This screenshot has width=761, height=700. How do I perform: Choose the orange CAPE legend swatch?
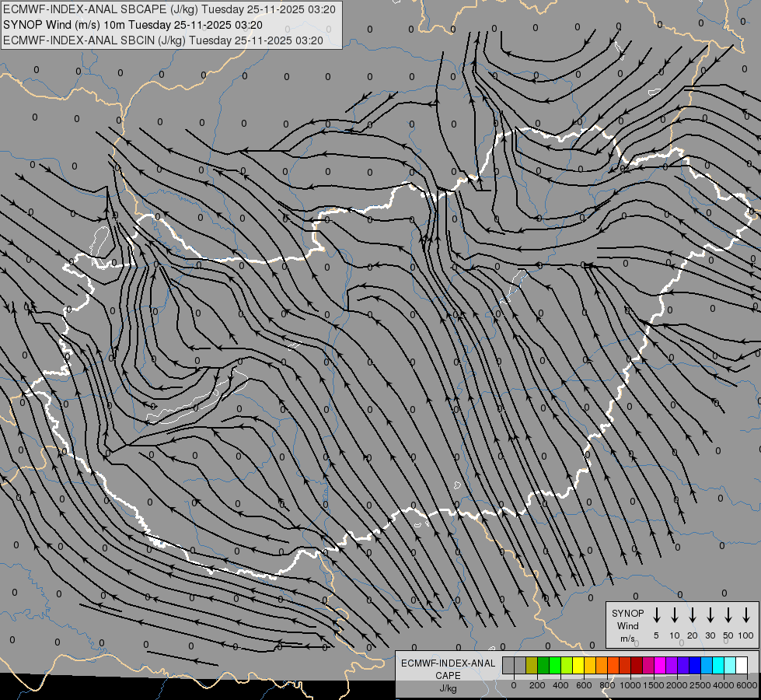pyautogui.click(x=602, y=665)
